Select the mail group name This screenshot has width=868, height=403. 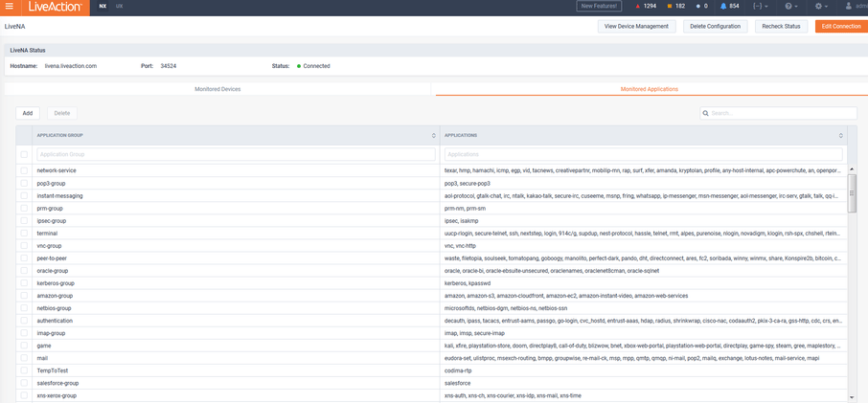point(42,358)
